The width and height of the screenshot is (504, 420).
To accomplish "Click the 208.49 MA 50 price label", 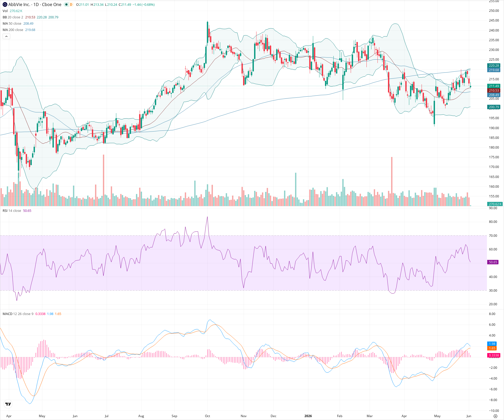I will tap(494, 95).
